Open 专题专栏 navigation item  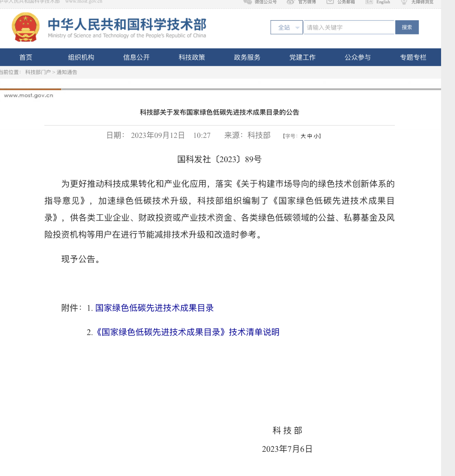click(413, 57)
